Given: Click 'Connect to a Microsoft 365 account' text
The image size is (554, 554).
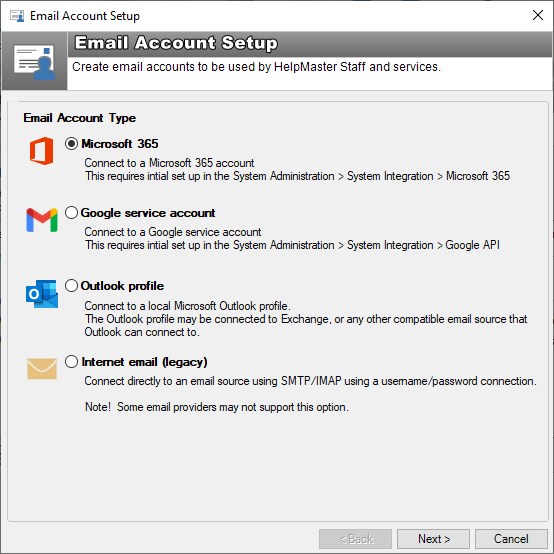Looking at the screenshot, I should [169, 163].
